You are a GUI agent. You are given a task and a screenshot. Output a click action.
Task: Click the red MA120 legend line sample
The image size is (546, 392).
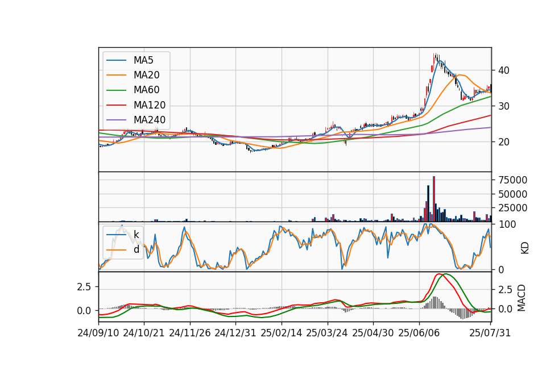tap(117, 105)
